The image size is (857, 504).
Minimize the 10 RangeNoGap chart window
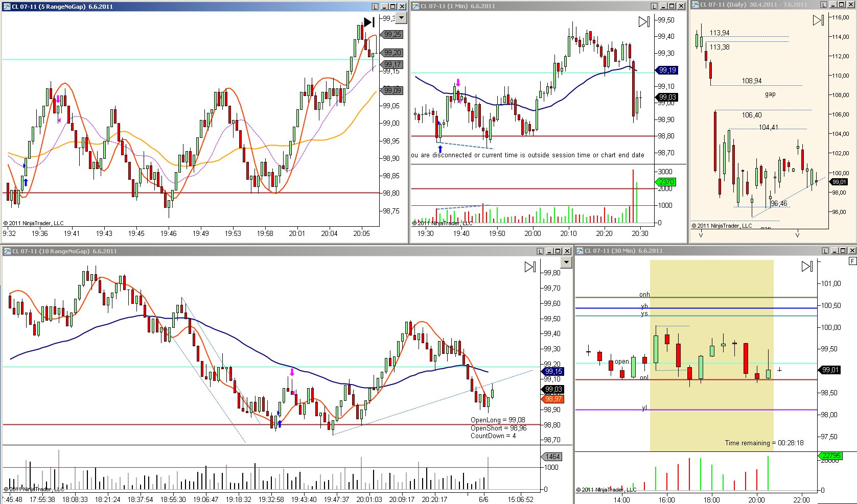click(549, 251)
